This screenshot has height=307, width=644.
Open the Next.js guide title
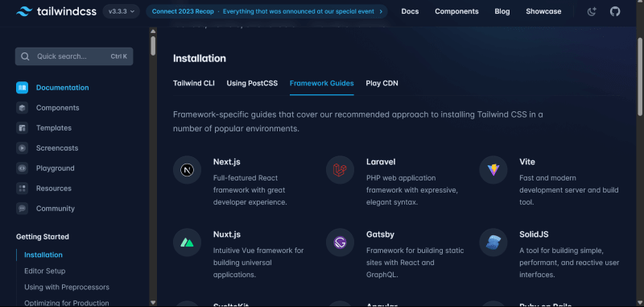pyautogui.click(x=227, y=162)
